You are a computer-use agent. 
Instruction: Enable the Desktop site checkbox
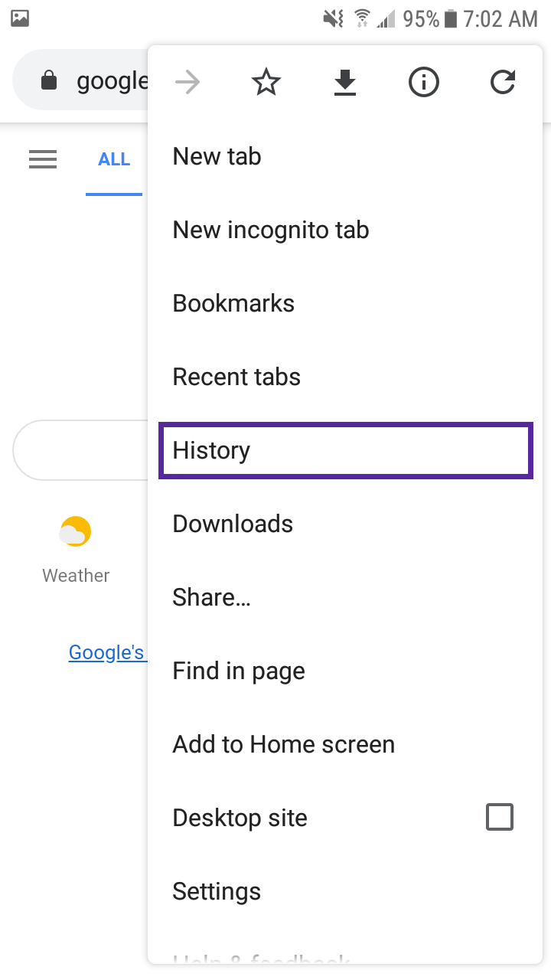point(500,817)
